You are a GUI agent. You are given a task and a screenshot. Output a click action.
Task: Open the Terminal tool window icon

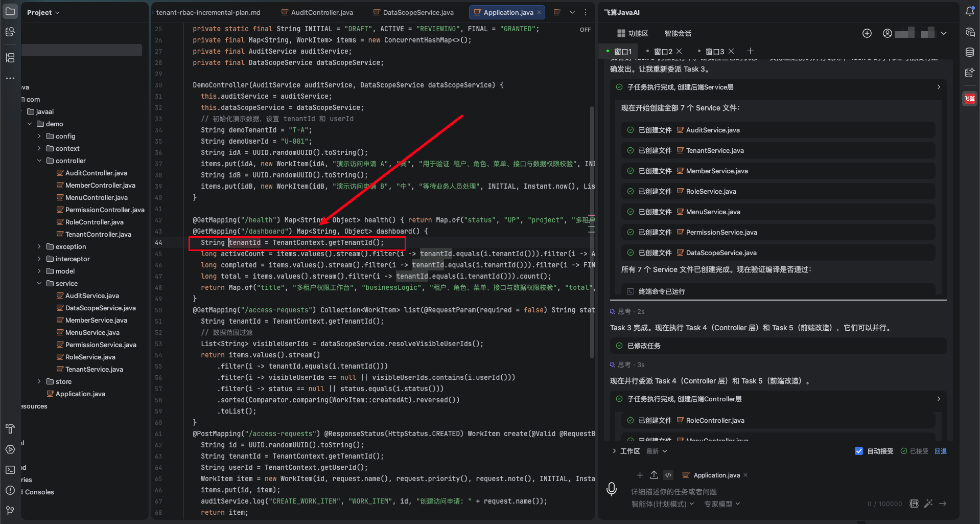pyautogui.click(x=10, y=469)
